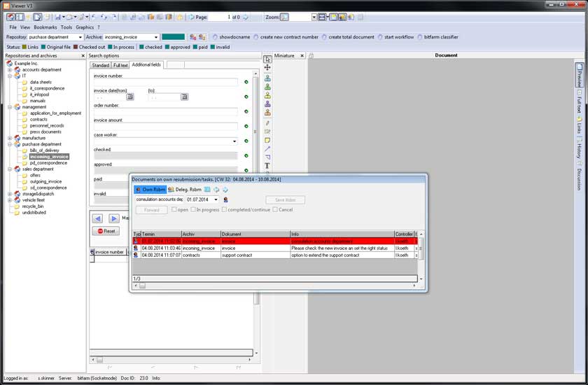Click user icon beside resubmission date 01.07.2014
Image resolution: width=588 pixels, height=385 pixels.
[x=225, y=199]
